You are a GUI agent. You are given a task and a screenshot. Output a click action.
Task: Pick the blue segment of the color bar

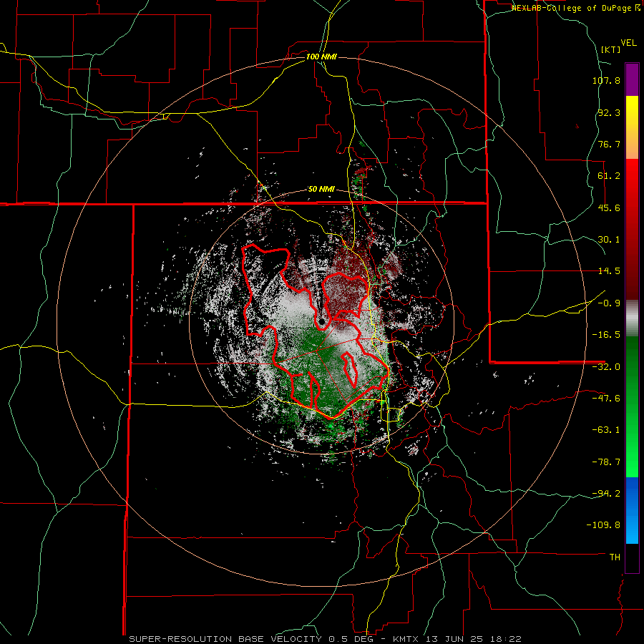pos(632,510)
